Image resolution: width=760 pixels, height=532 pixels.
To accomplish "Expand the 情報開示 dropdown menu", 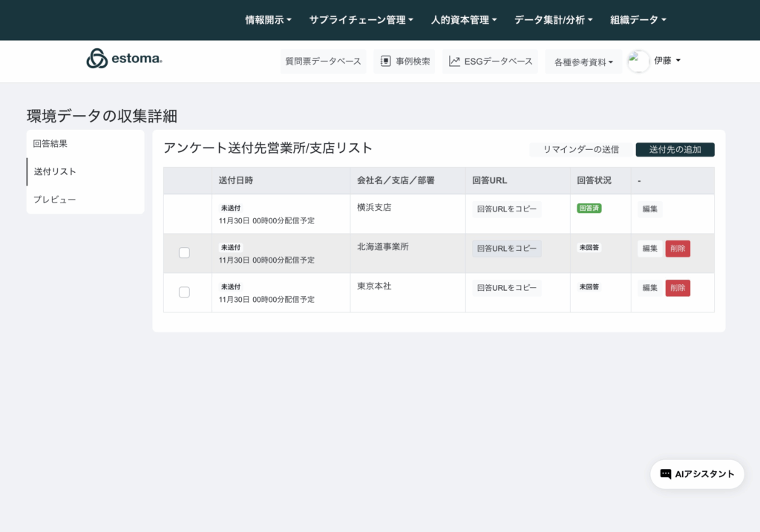I will click(268, 20).
